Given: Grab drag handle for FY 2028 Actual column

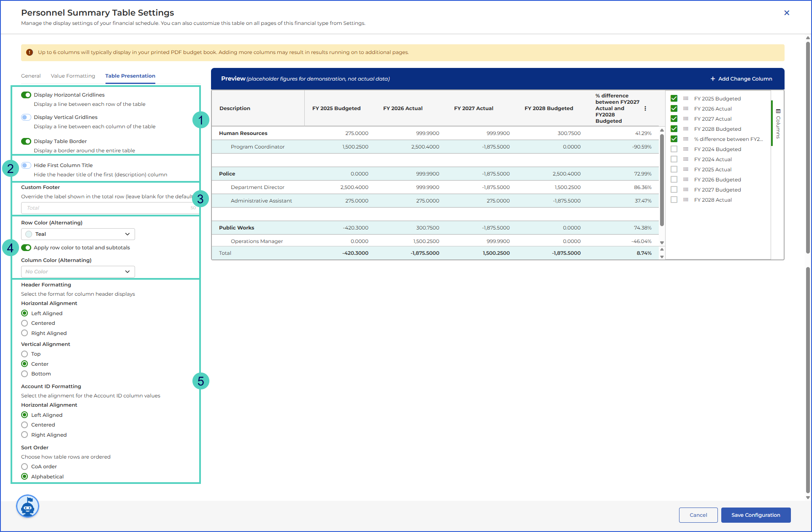Looking at the screenshot, I should click(686, 200).
